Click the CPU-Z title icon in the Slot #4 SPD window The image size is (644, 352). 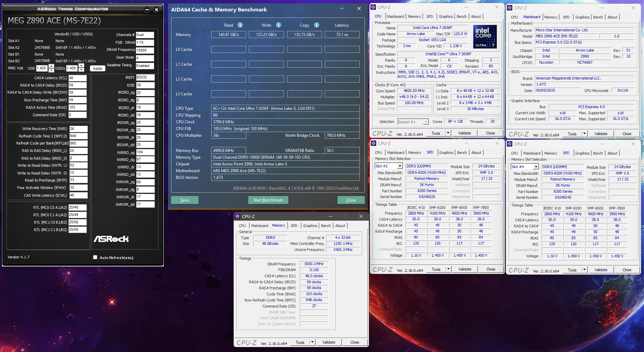(x=510, y=144)
